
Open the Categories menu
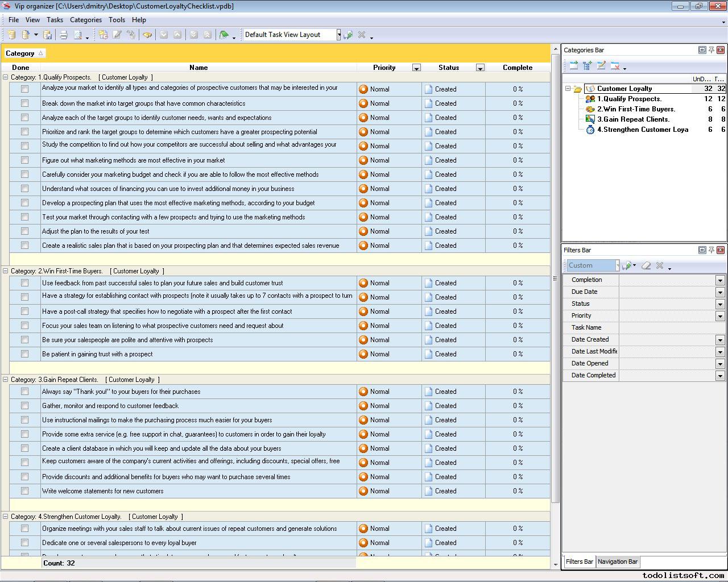coord(85,20)
